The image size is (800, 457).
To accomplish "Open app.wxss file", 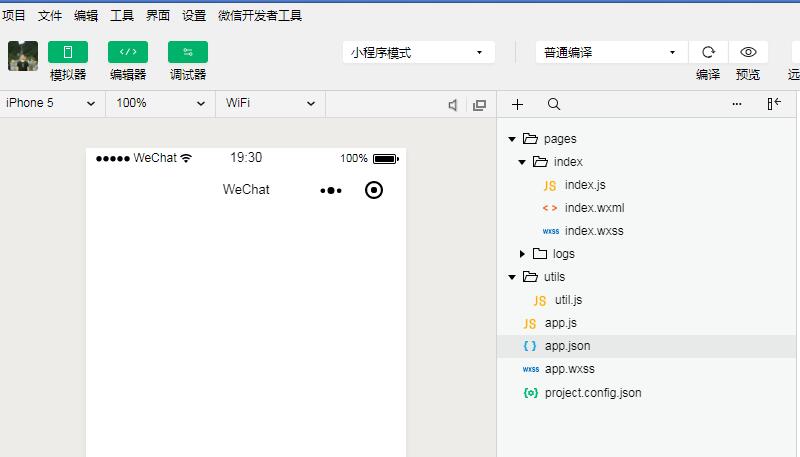I will (x=569, y=369).
